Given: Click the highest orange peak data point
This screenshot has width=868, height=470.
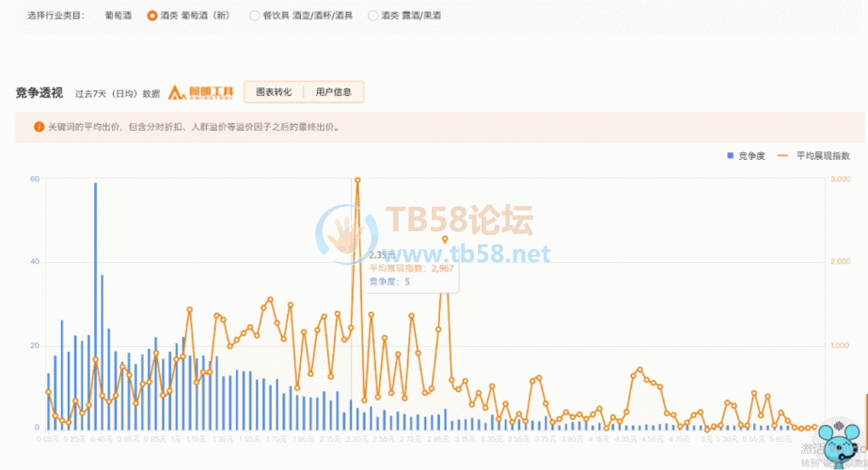Looking at the screenshot, I should (x=357, y=179).
